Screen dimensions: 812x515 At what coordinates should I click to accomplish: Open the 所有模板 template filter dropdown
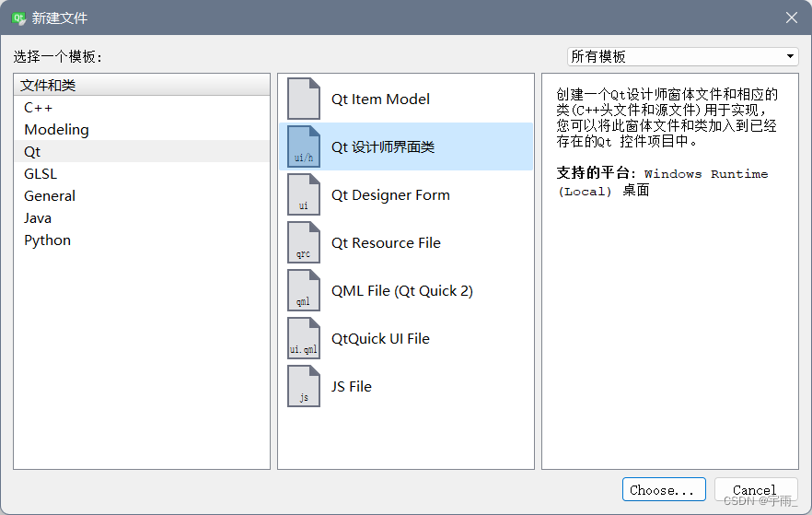pyautogui.click(x=682, y=56)
